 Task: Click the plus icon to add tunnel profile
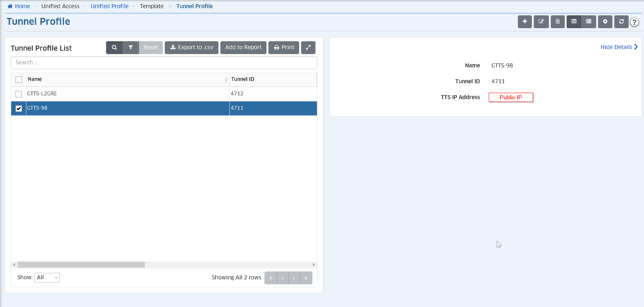(x=524, y=22)
